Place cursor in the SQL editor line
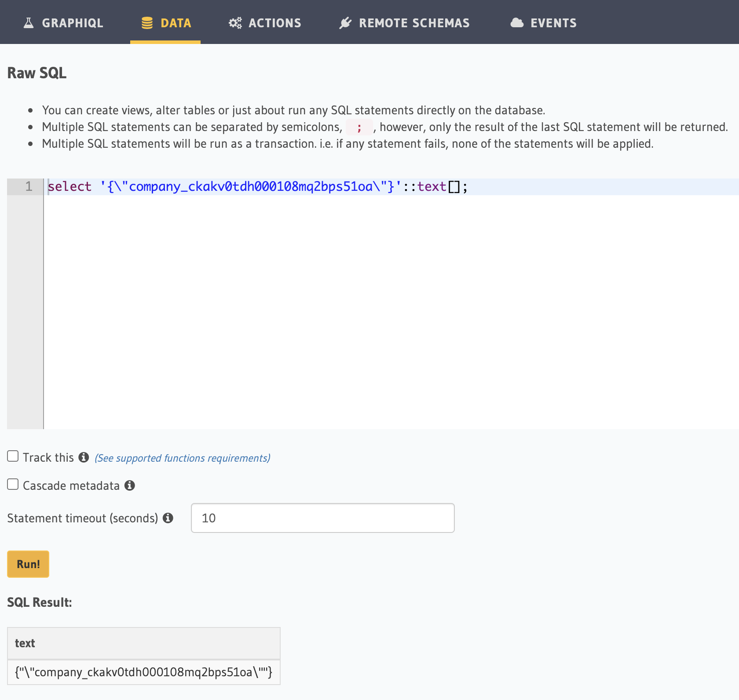The height and width of the screenshot is (700, 739). (264, 186)
